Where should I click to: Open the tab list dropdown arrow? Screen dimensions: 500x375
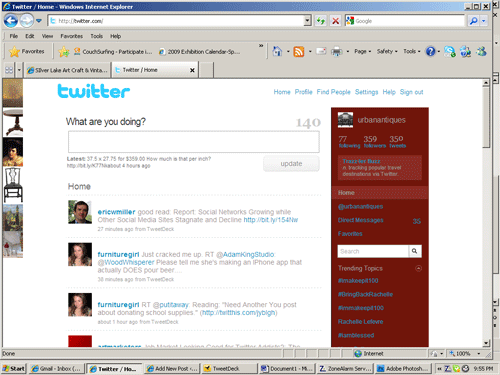[x=19, y=70]
